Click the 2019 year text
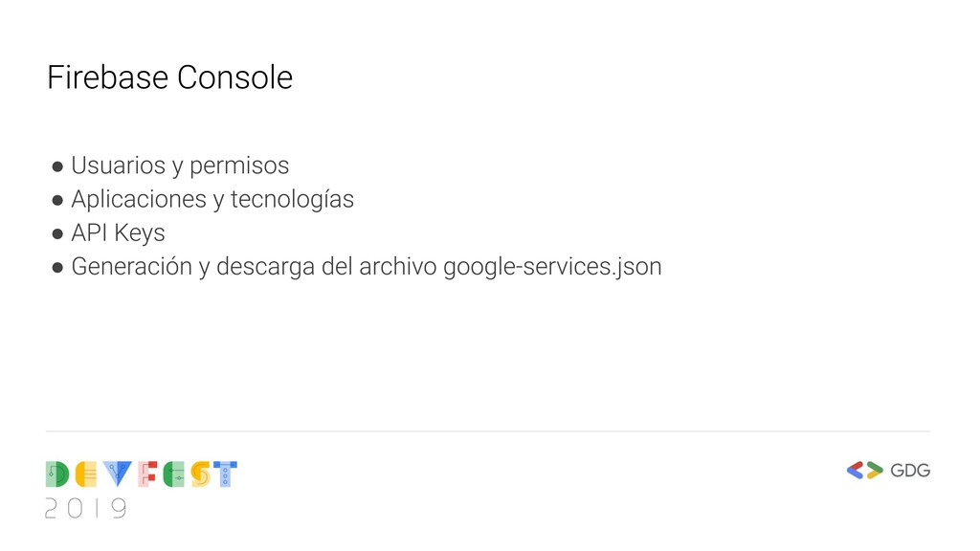Image resolution: width=980 pixels, height=551 pixels. point(86,509)
